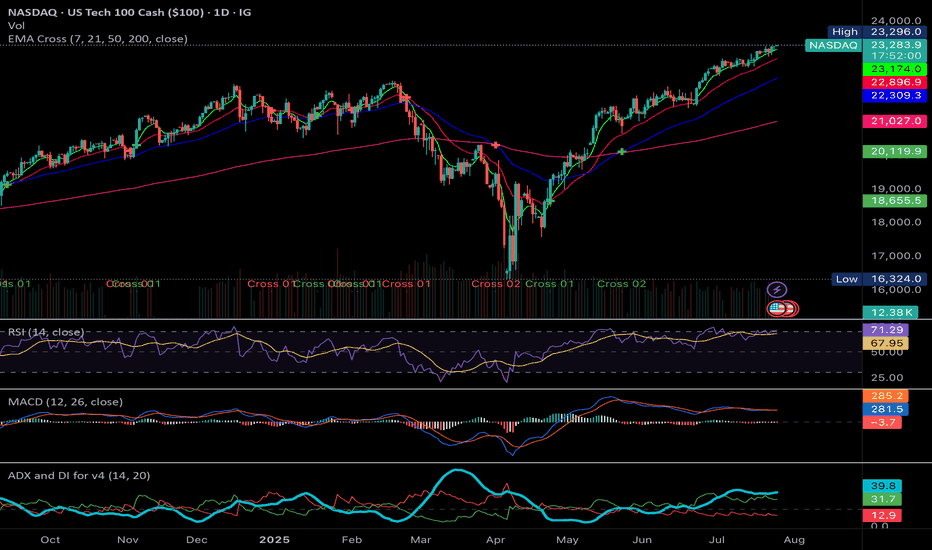Click 'Dec' on the time axis
The height and width of the screenshot is (550, 932).
pyautogui.click(x=197, y=540)
